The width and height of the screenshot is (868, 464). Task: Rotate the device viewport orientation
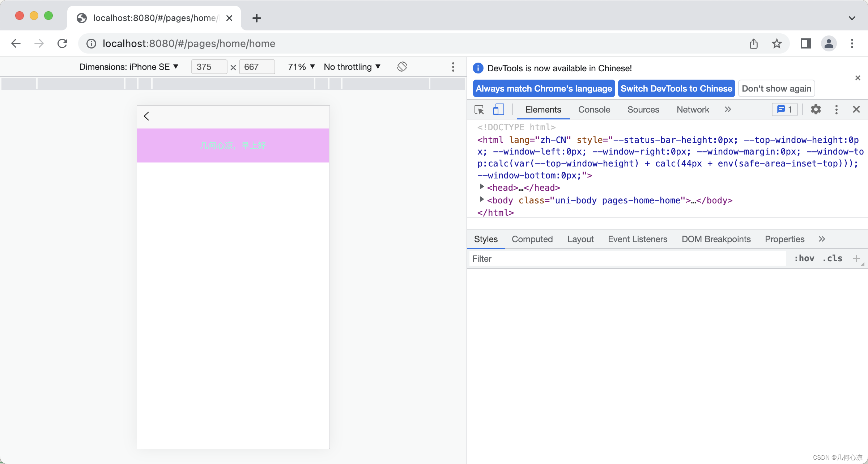[402, 67]
